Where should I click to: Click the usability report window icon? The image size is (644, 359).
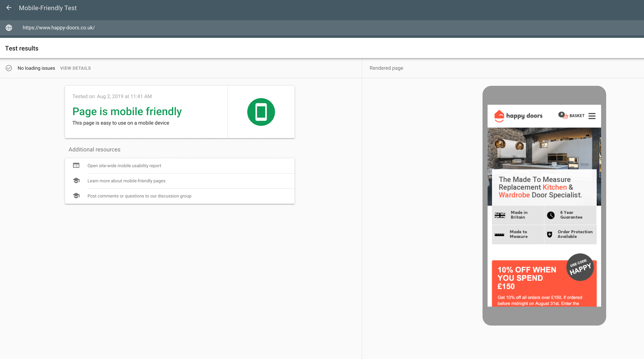[76, 165]
